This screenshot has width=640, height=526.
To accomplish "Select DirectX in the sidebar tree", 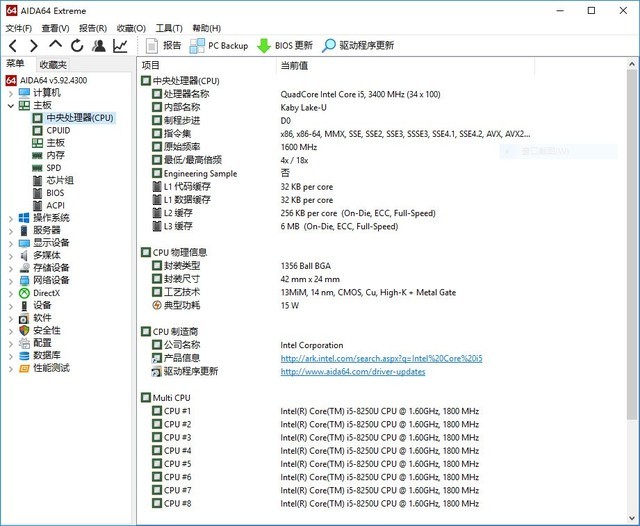I will [x=46, y=293].
